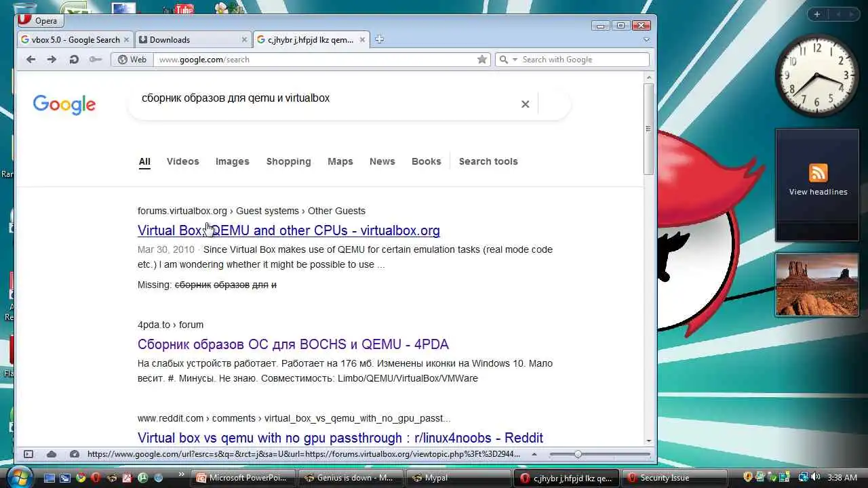Click the password wand key icon
This screenshot has height=488, width=868.
point(96,60)
